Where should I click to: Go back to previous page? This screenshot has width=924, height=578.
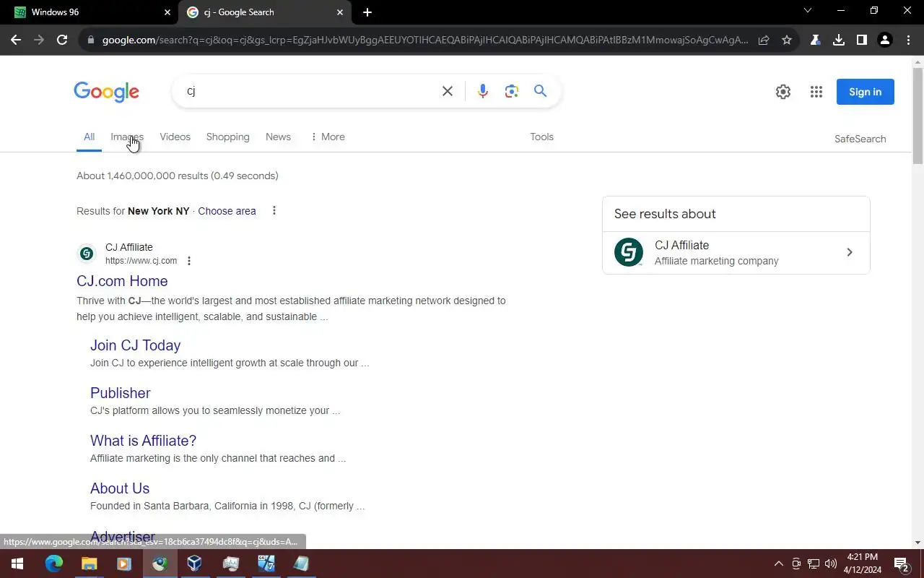click(16, 40)
